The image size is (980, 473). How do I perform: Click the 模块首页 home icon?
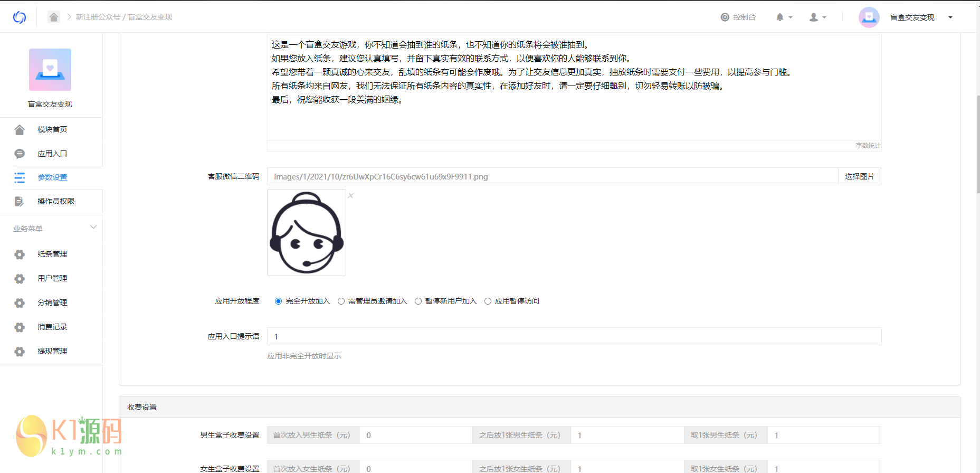coord(20,130)
